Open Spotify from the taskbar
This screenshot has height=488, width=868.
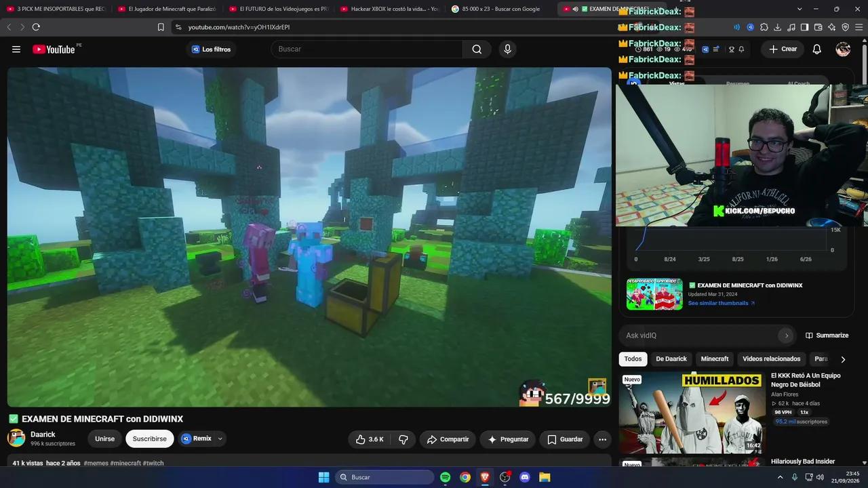click(x=446, y=477)
